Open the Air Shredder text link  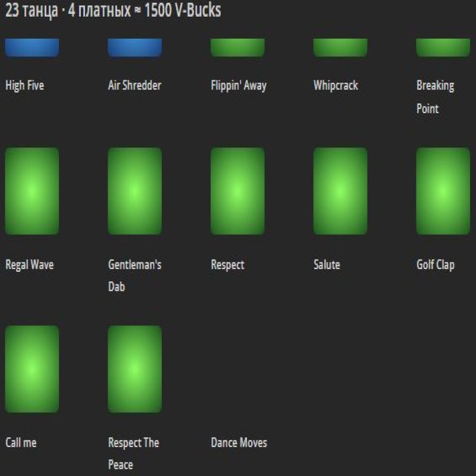[134, 86]
